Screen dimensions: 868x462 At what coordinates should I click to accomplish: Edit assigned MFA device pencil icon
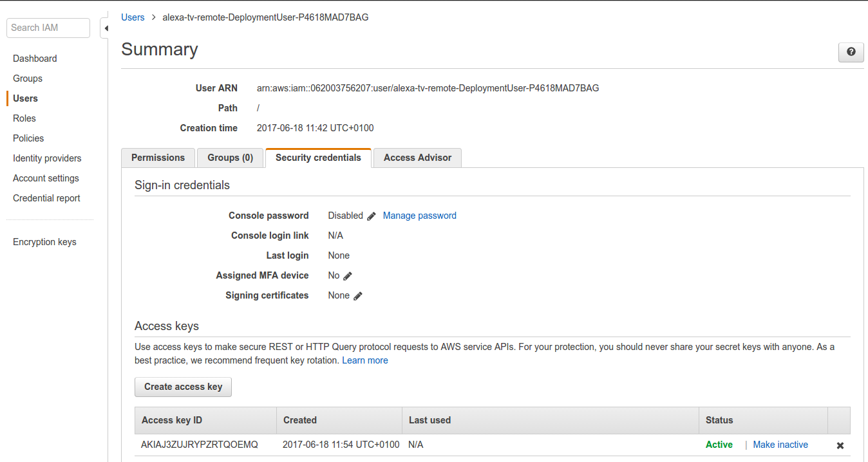348,276
